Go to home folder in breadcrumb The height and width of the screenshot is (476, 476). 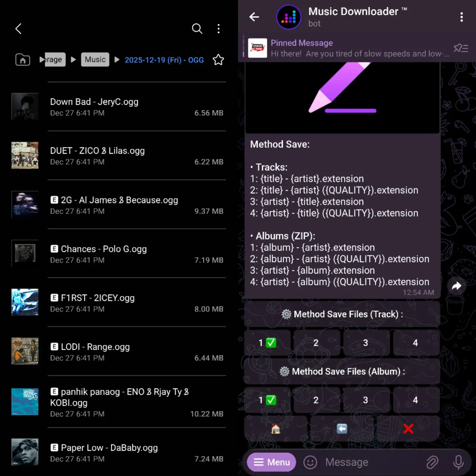pos(23,59)
